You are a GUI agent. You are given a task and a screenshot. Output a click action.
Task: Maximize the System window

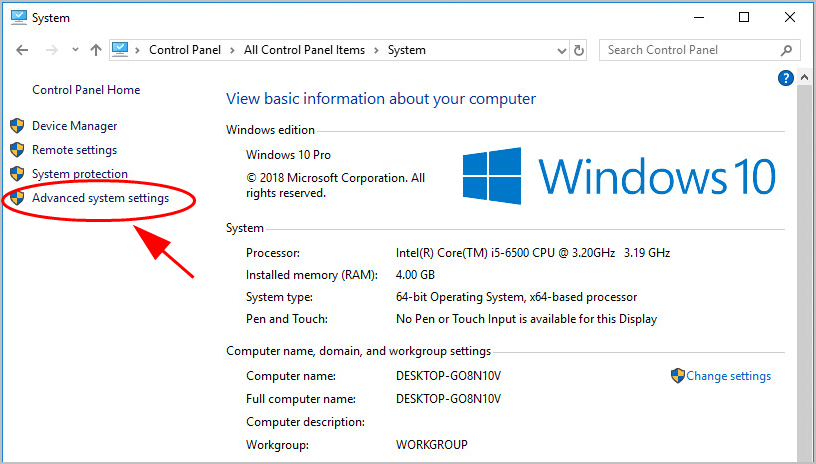tap(744, 17)
